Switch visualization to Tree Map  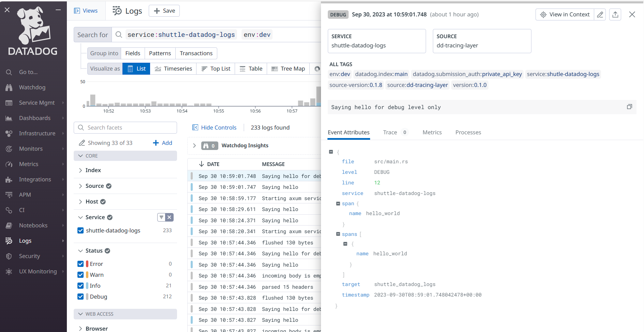pos(288,69)
